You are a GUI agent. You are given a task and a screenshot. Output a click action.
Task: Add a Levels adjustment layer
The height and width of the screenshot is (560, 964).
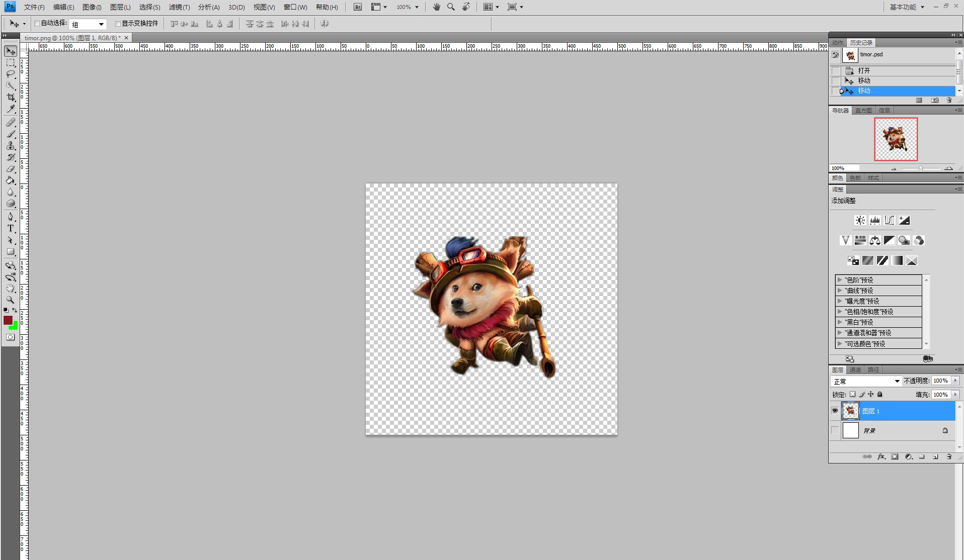(x=875, y=220)
